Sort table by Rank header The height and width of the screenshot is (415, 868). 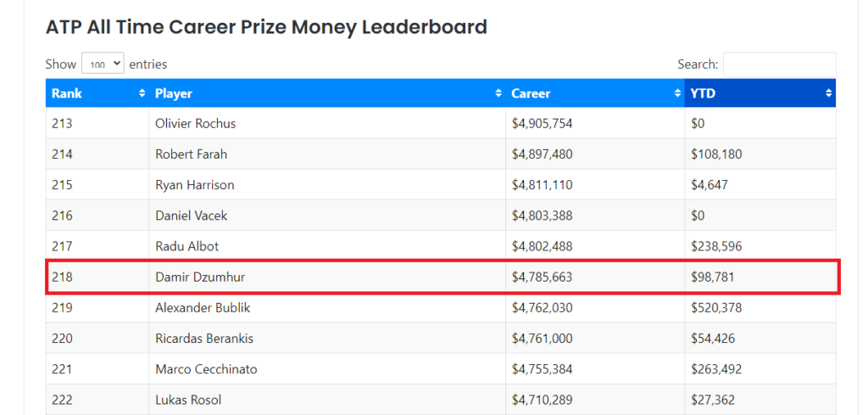pos(67,93)
